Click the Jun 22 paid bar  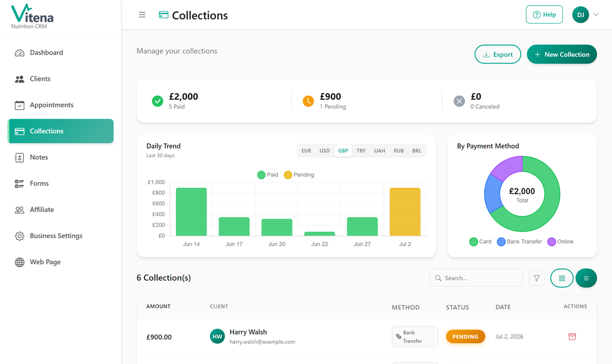pyautogui.click(x=319, y=234)
